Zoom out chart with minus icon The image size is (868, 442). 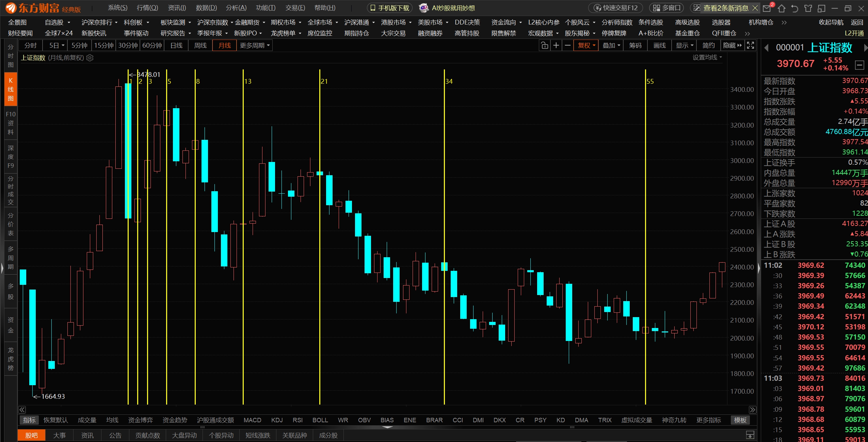(x=567, y=46)
